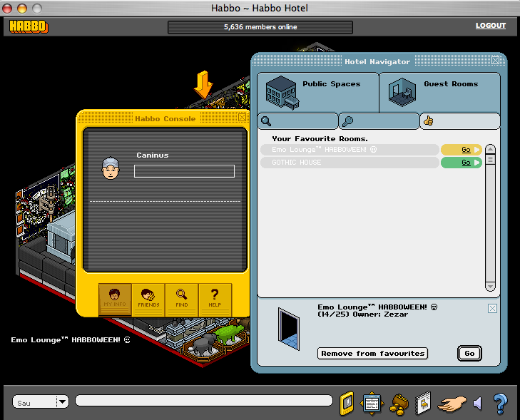520x420 pixels.
Task: Select the magnifier search tab in Navigator
Action: click(x=297, y=121)
